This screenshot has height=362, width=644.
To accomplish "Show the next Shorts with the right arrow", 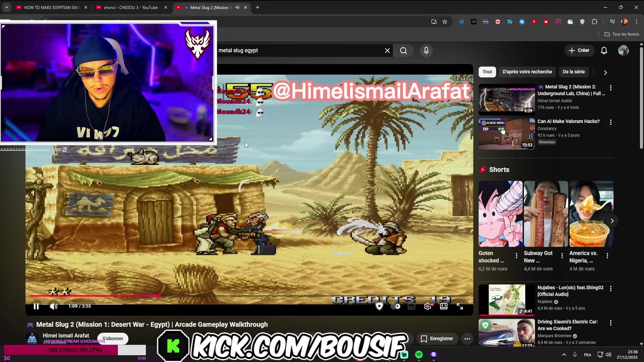I will pos(612,221).
